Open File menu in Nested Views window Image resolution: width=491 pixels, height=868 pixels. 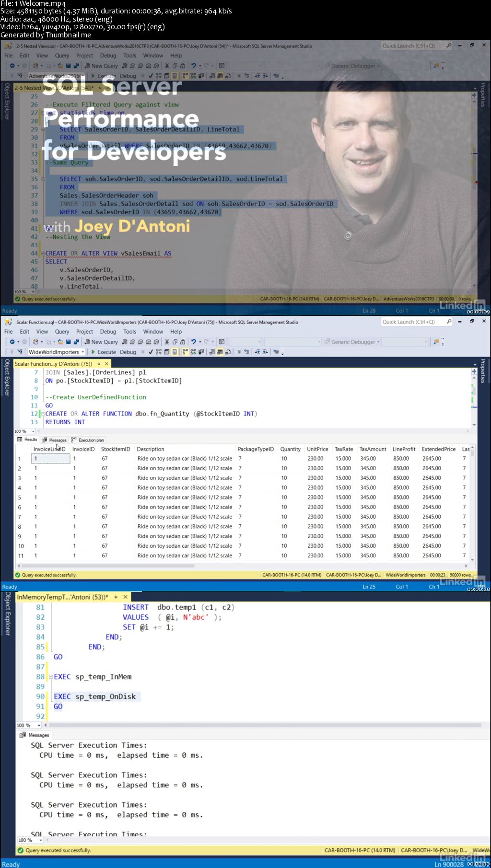pos(9,55)
